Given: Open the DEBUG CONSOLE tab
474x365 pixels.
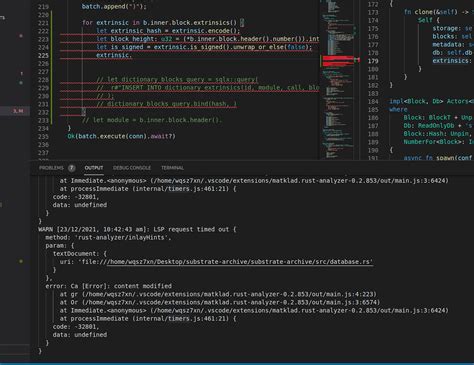Looking at the screenshot, I should click(x=132, y=168).
